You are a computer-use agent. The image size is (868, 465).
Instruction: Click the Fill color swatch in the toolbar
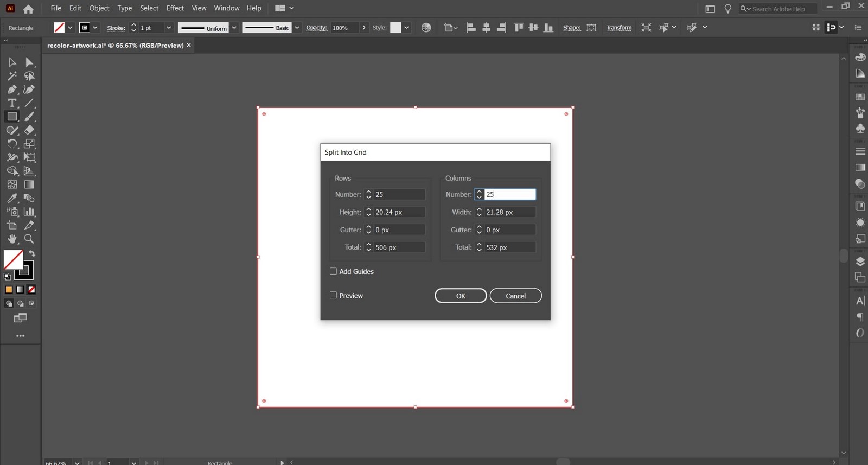point(13,260)
